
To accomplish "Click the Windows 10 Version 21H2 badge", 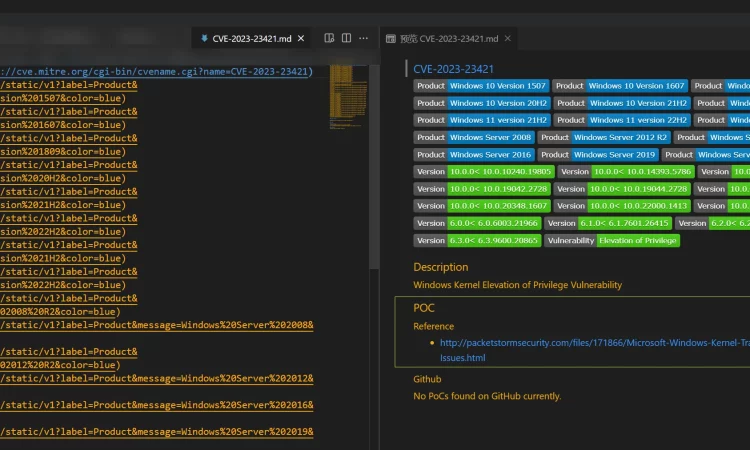I will (x=622, y=103).
